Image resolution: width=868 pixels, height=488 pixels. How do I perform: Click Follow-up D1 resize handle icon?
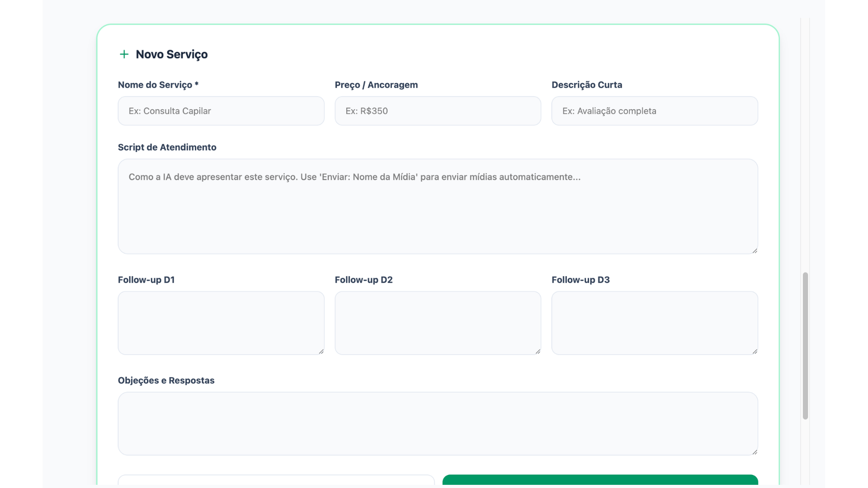(x=321, y=351)
